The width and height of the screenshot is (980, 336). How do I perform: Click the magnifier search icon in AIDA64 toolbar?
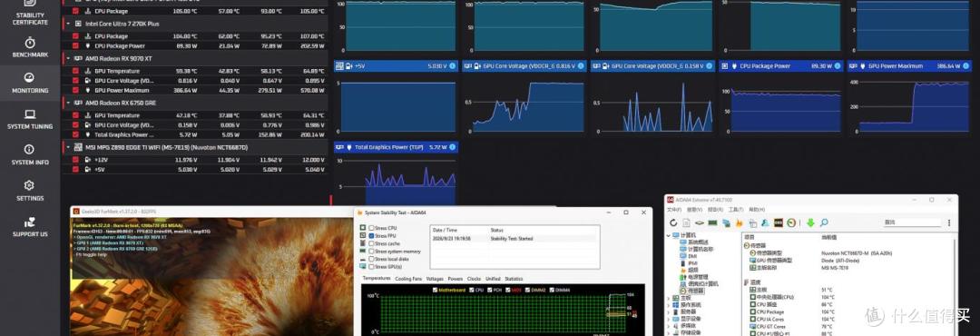824,222
